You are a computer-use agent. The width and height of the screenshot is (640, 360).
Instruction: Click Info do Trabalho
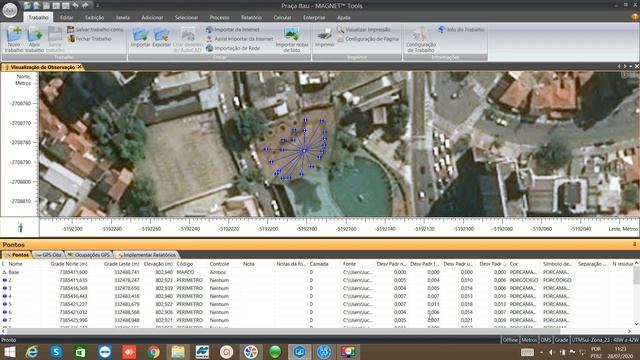461,30
